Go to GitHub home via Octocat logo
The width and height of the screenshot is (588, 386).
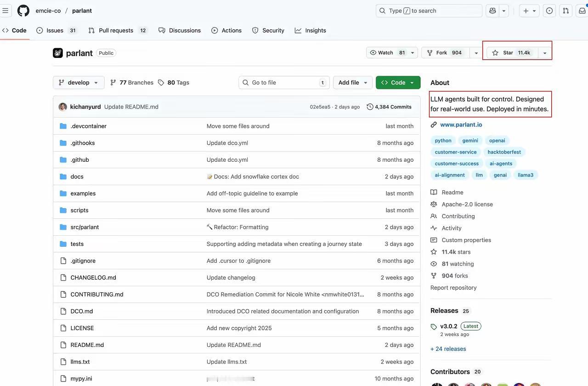(x=23, y=11)
